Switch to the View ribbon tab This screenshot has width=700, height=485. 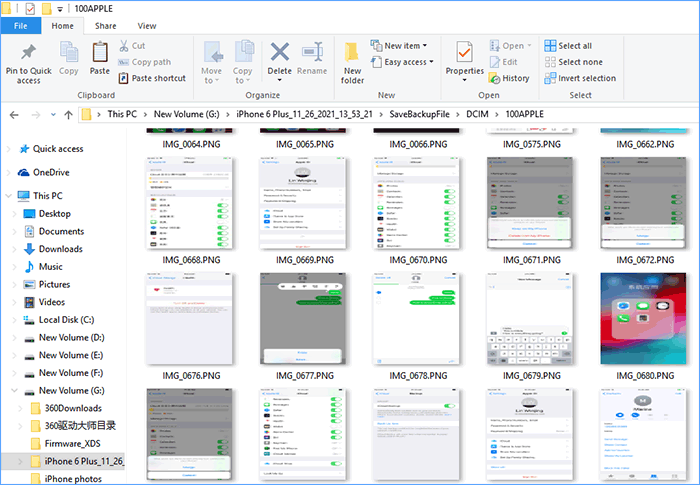click(147, 26)
